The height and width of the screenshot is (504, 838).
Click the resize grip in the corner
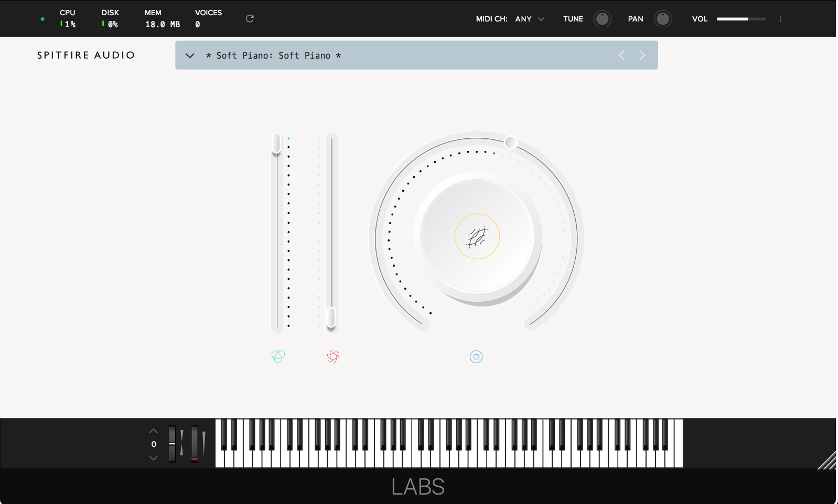click(x=827, y=460)
